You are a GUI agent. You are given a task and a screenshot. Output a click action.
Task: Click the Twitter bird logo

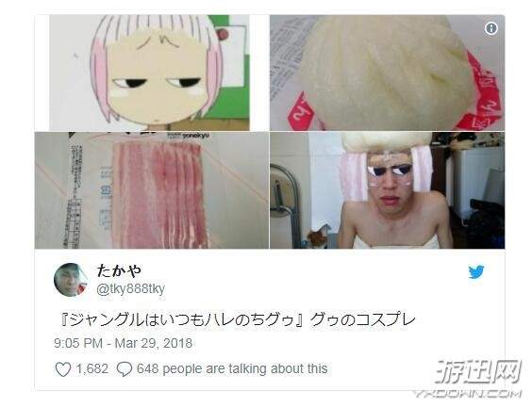476,271
